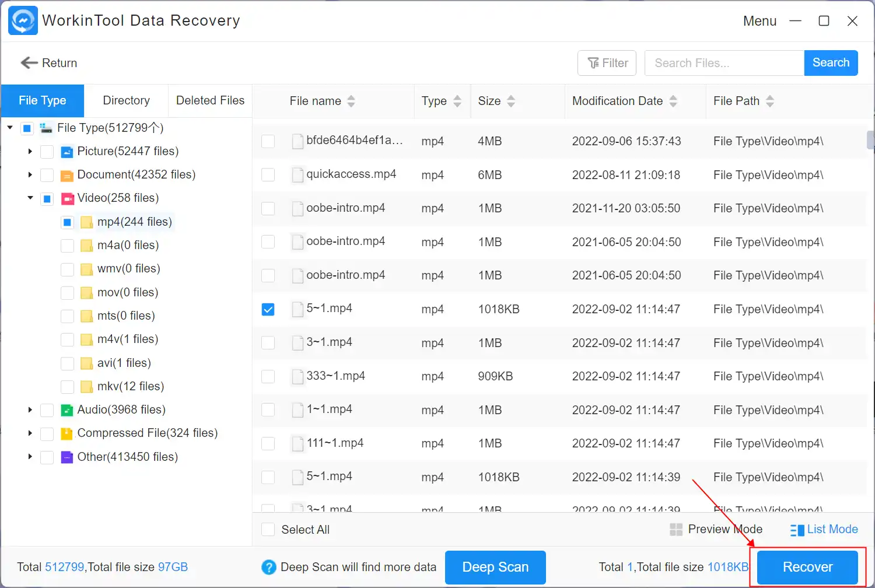Sort by File name arrows

pos(351,101)
